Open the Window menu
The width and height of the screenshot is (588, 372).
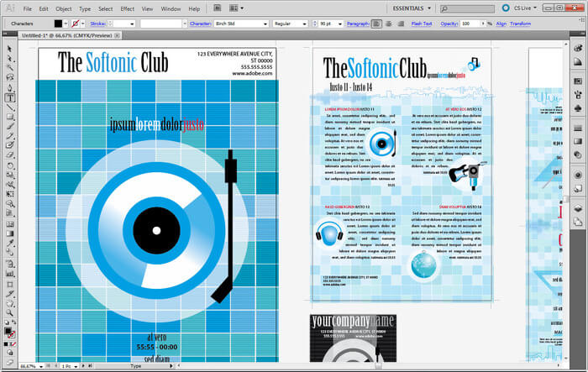click(x=171, y=8)
